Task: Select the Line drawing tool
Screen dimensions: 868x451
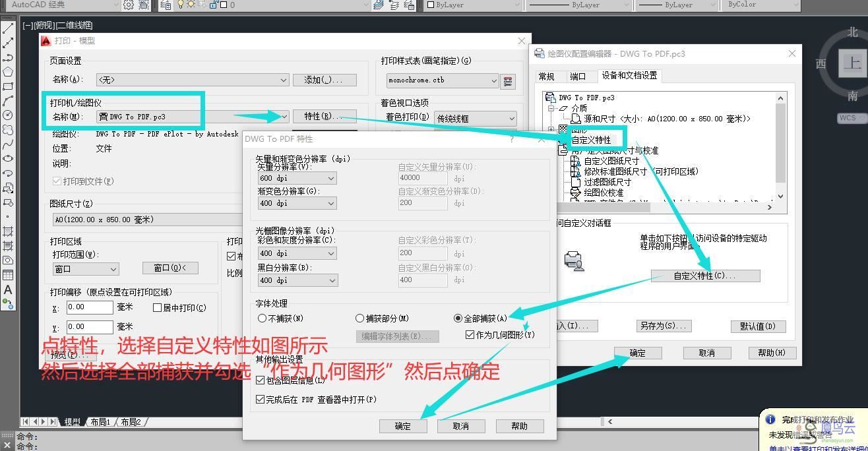Action: 8,29
